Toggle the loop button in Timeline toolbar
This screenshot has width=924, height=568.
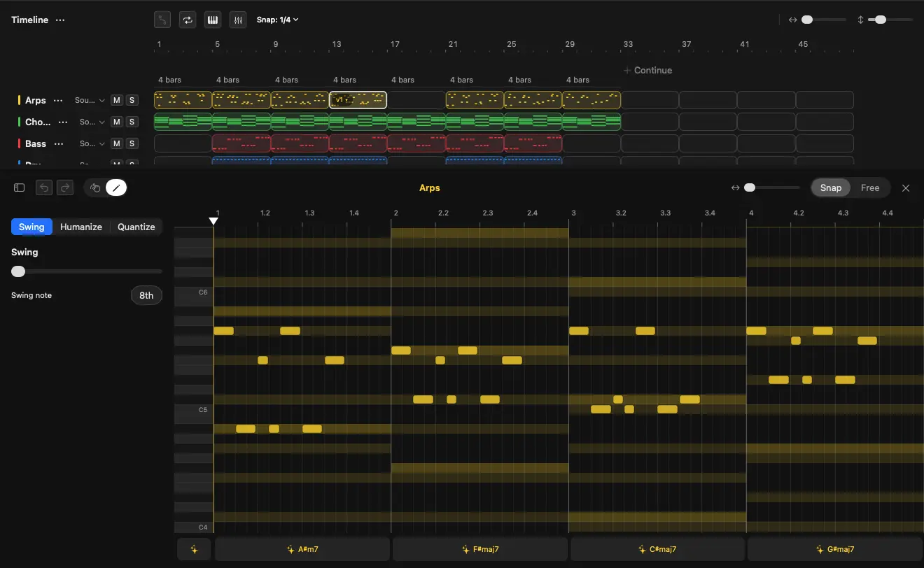coord(188,20)
